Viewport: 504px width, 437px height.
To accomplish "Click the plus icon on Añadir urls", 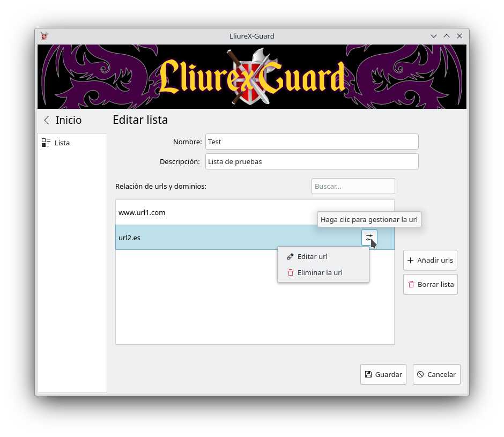I will pos(411,260).
